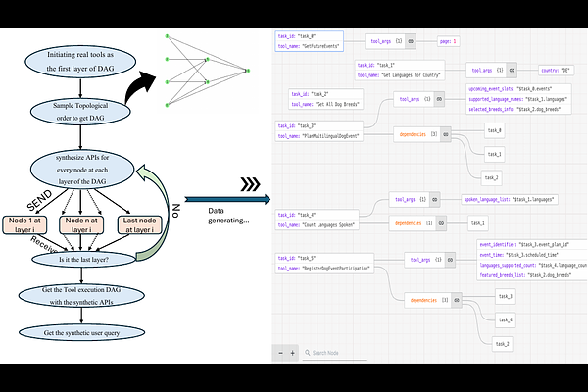
Task: Collapse the task_0 tool_args link icon
Action: [411, 41]
